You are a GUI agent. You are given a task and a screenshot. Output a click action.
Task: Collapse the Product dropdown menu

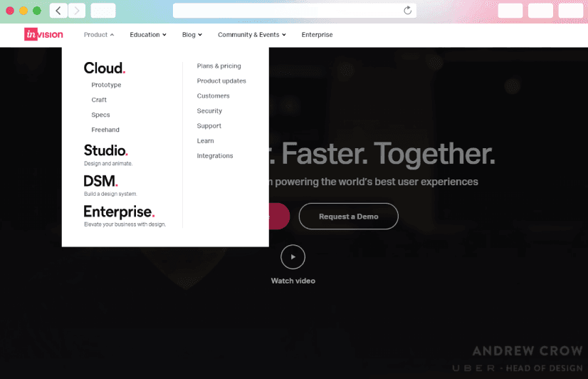[x=98, y=35]
